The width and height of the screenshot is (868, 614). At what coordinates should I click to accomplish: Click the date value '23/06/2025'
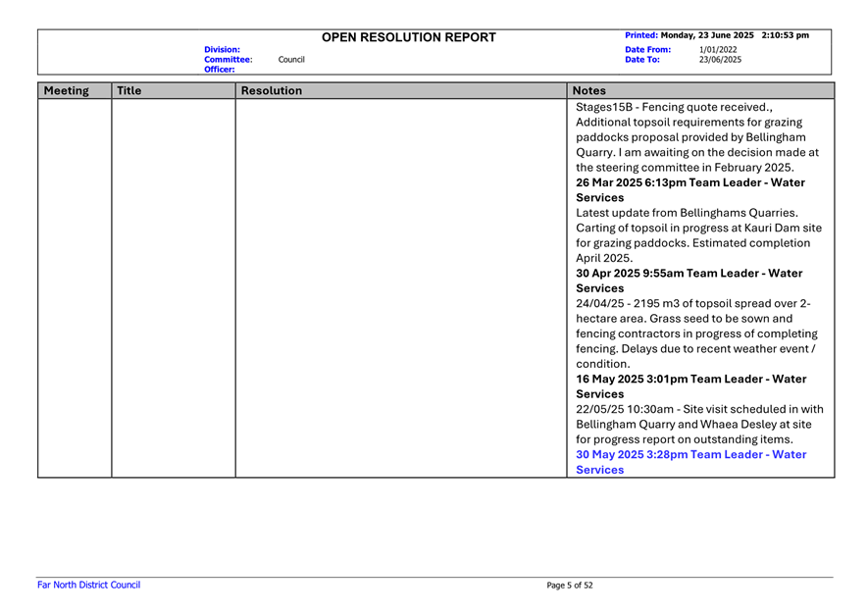[720, 60]
